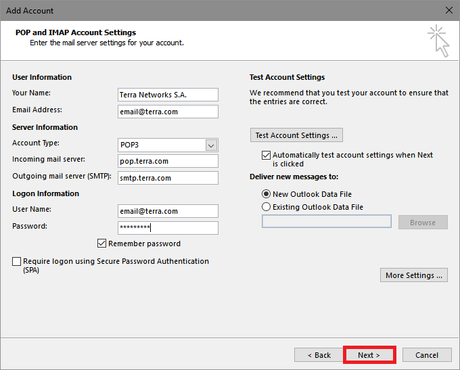Close the Add Account dialog

[x=449, y=10]
